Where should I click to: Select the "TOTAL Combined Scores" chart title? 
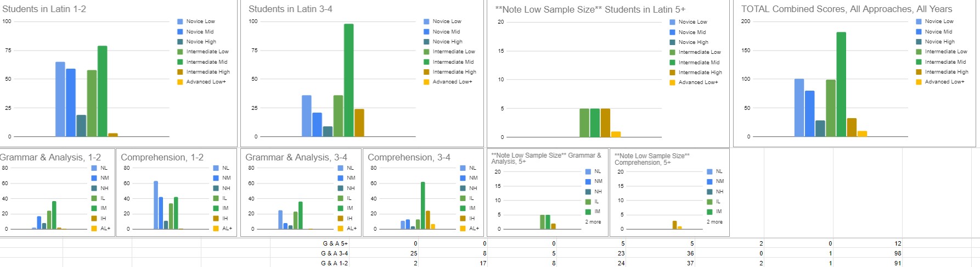846,9
